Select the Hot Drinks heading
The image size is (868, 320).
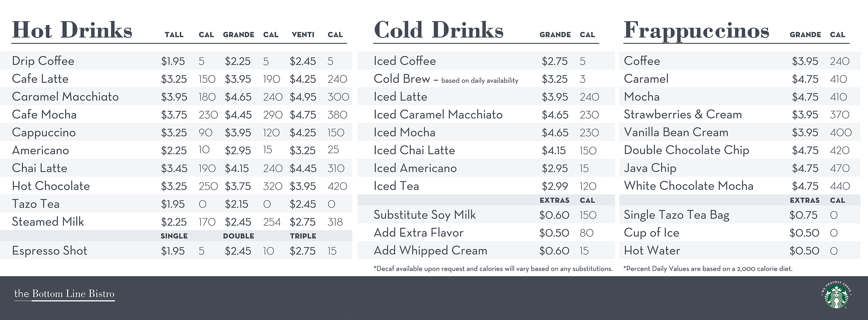pyautogui.click(x=72, y=30)
